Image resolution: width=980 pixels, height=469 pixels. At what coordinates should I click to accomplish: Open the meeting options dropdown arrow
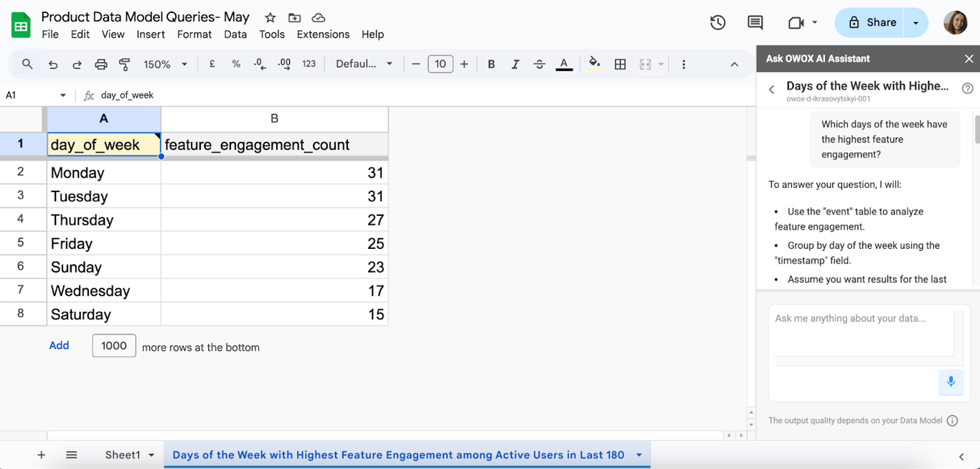[814, 23]
